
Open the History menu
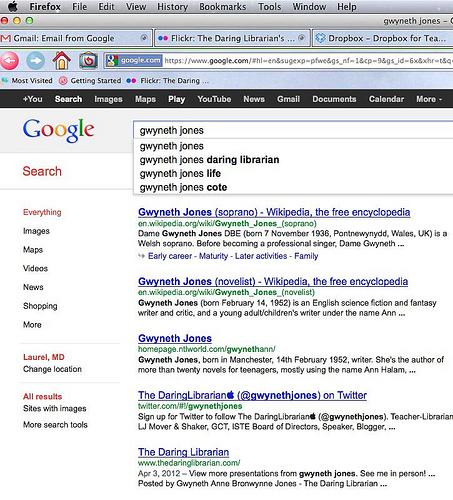172,6
